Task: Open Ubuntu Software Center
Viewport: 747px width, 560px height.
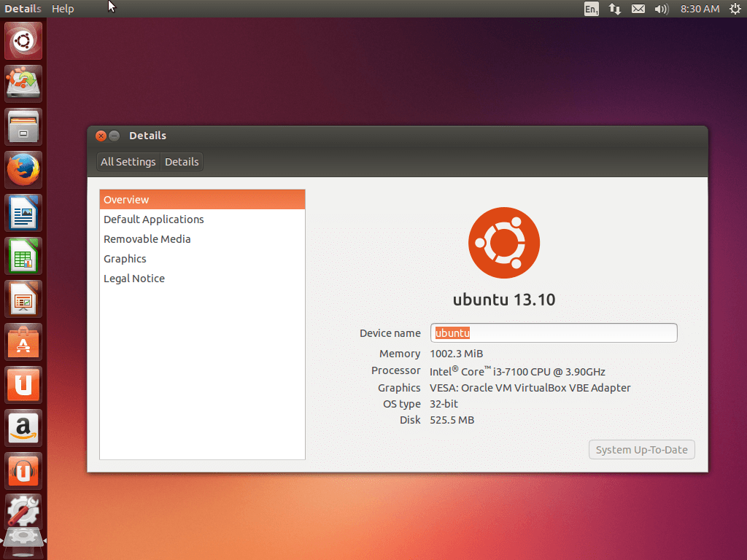Action: [x=23, y=342]
